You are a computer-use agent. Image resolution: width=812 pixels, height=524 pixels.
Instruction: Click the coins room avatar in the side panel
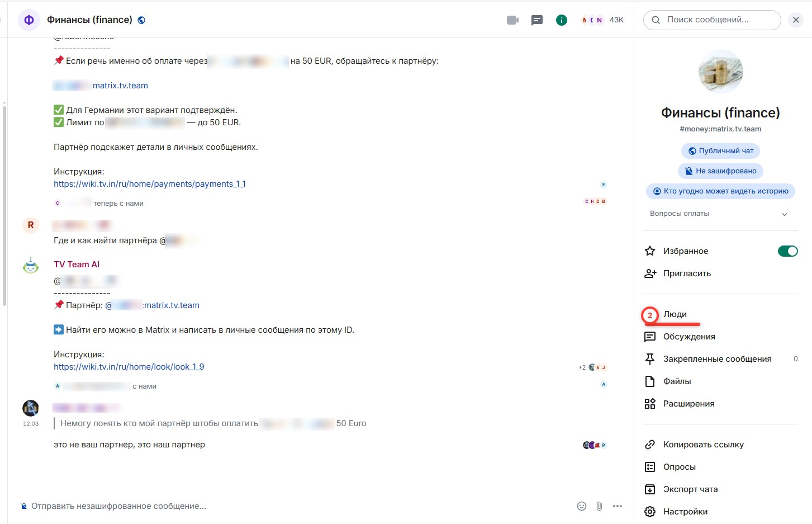720,72
